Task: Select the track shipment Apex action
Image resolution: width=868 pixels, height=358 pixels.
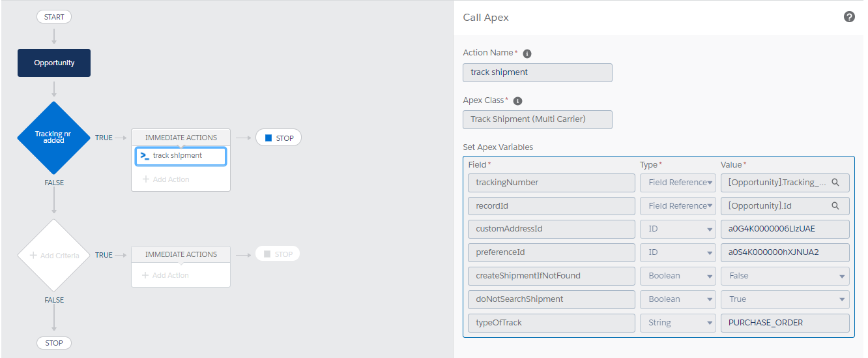Action: (181, 156)
